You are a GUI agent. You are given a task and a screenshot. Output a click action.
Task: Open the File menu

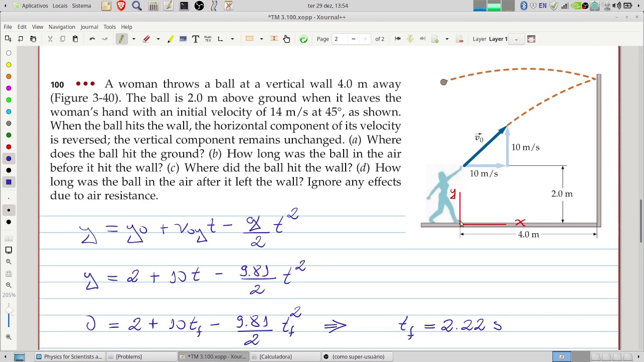(x=8, y=27)
